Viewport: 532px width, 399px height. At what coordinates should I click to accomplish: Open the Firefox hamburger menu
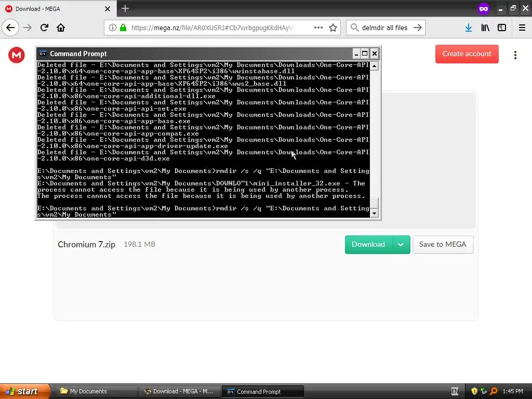[522, 28]
